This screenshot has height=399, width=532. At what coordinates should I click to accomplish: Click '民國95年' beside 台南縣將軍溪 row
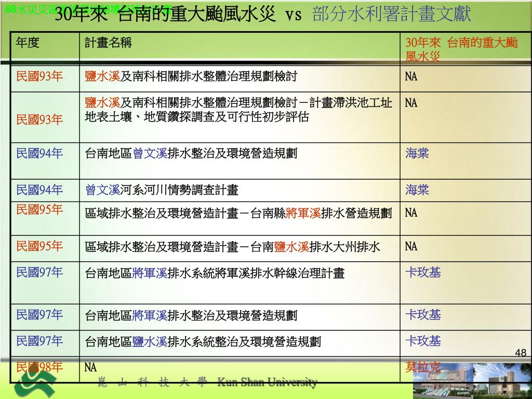(39, 210)
